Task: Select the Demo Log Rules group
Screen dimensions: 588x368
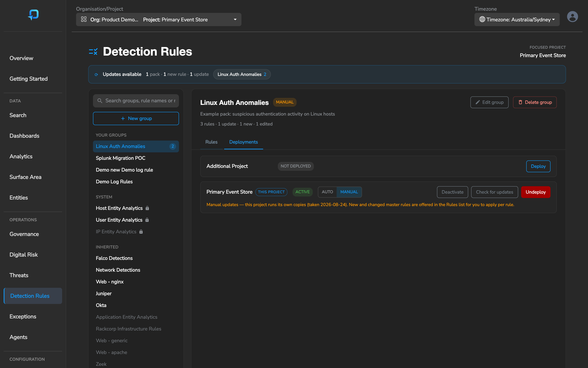Action: [x=136, y=182]
